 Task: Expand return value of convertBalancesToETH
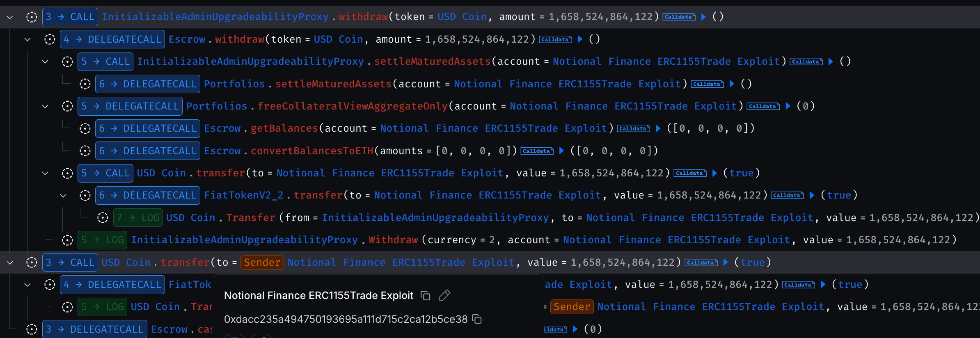pyautogui.click(x=561, y=151)
